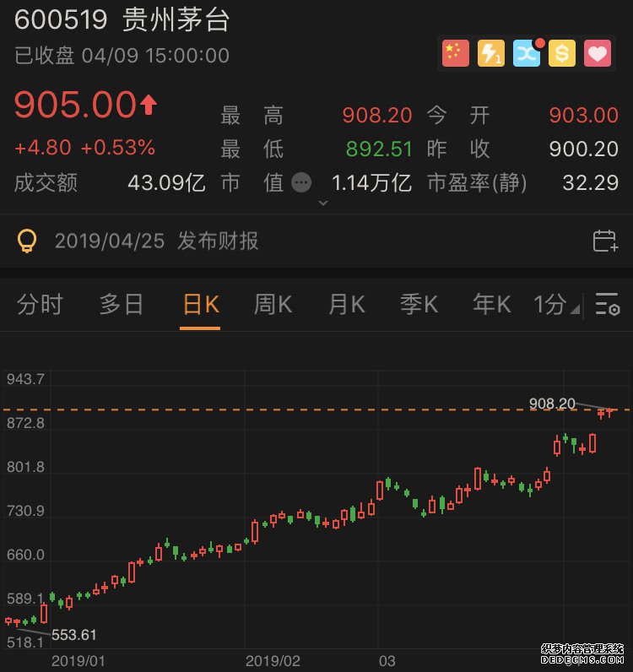The width and height of the screenshot is (633, 672).
Task: Select the 月K monthly chart tab
Action: click(x=347, y=305)
